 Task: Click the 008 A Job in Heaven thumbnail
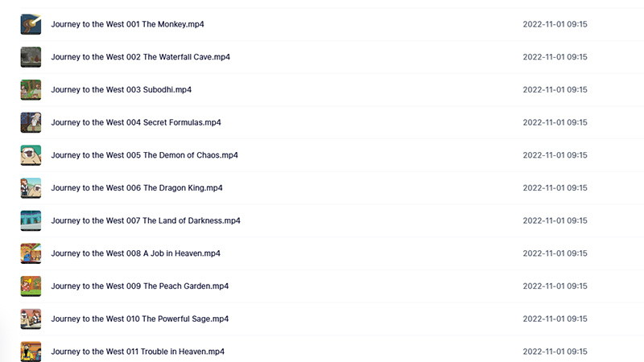pyautogui.click(x=31, y=253)
